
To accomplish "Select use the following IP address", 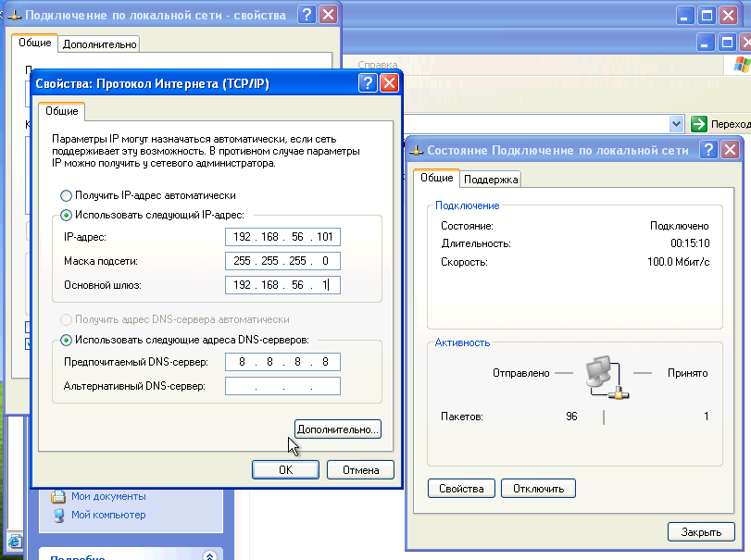I will [66, 215].
